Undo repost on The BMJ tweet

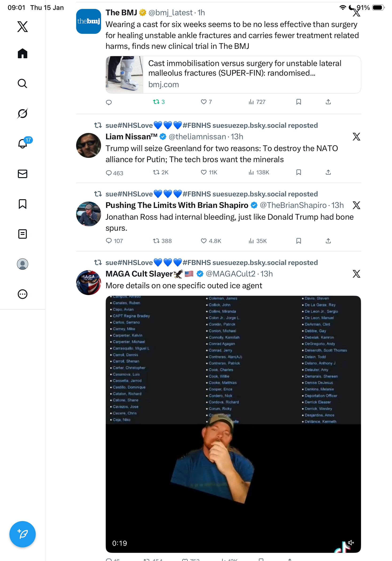pyautogui.click(x=159, y=102)
